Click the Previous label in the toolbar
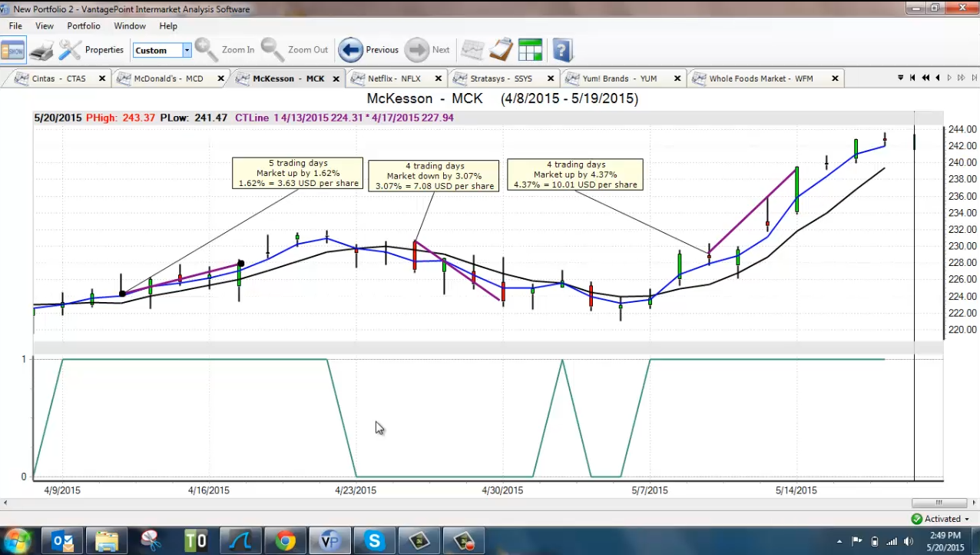Screen dimensions: 980x555 point(382,50)
